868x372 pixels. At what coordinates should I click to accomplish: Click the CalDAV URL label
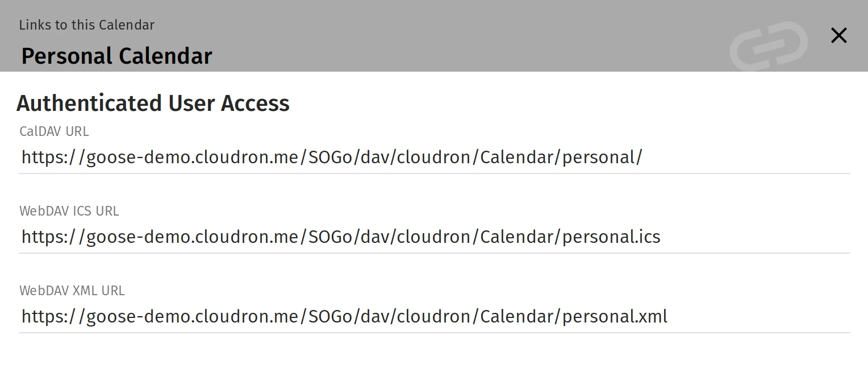(x=54, y=131)
